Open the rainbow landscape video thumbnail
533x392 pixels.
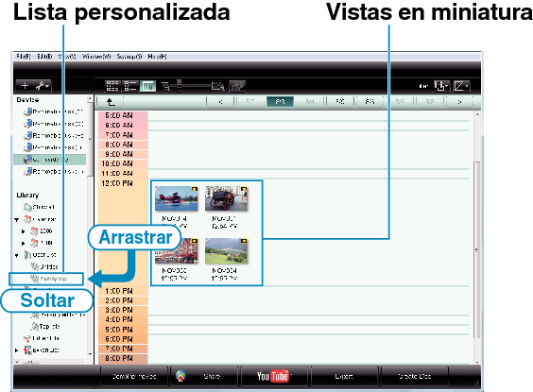226,251
